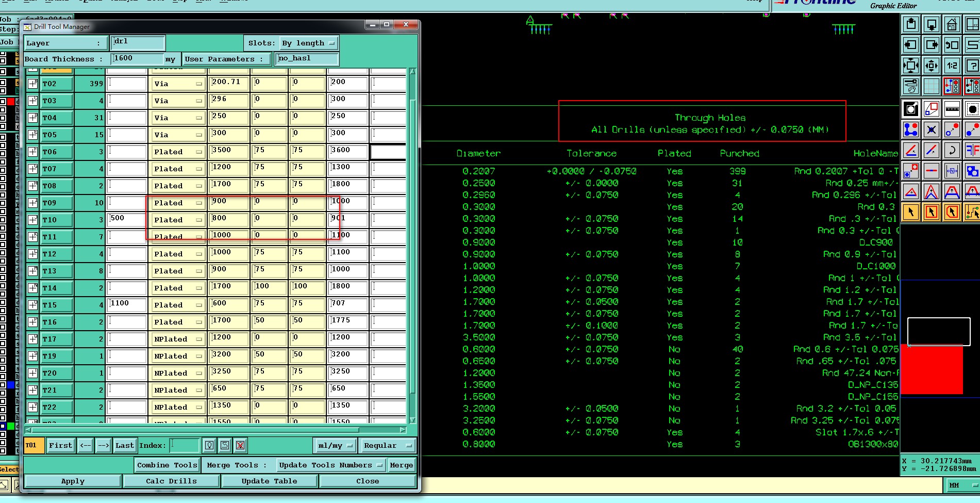Screen dimensions: 980x503
Task: Toggle the crosshair box for tool T22
Action: [32, 407]
